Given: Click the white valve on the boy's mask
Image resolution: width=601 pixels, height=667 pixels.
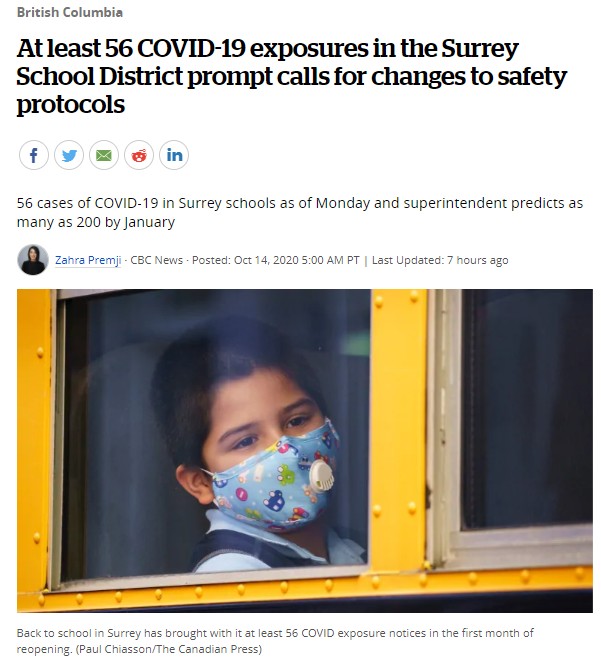Looking at the screenshot, I should coord(322,475).
